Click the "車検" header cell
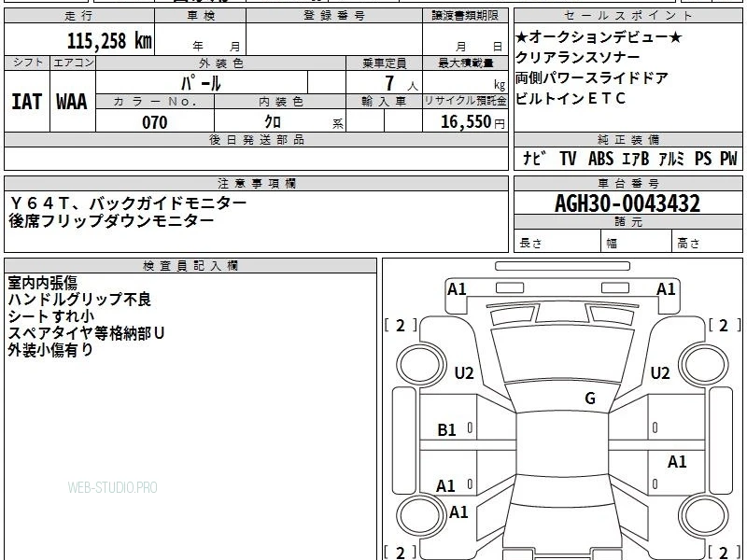 click(x=201, y=16)
